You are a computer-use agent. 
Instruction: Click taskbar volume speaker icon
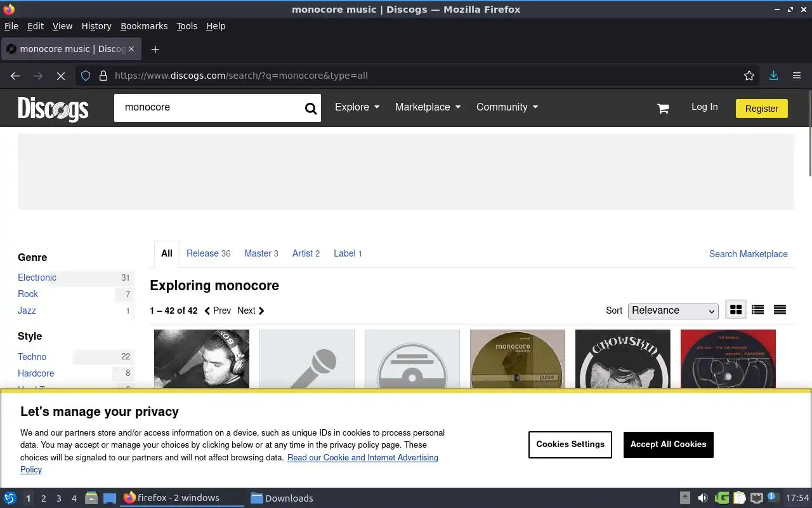(x=703, y=498)
